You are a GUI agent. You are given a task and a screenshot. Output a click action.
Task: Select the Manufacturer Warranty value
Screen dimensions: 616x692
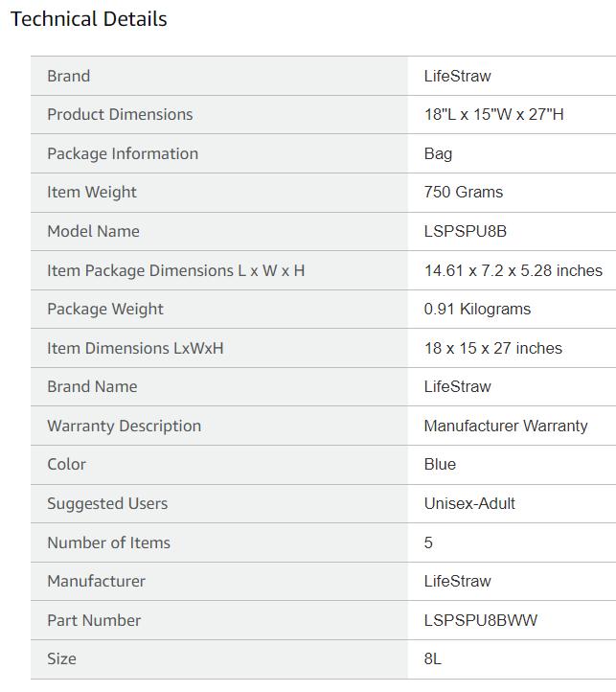(x=506, y=426)
